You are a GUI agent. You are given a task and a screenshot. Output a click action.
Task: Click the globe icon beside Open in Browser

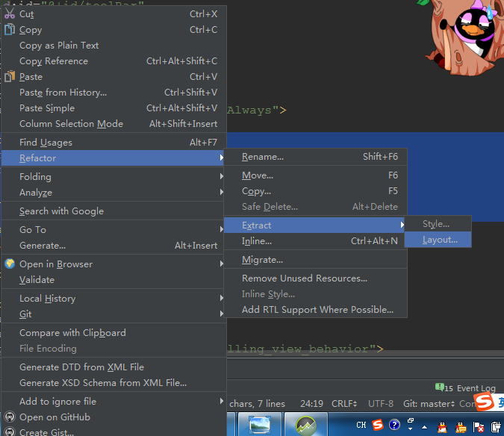pos(10,264)
